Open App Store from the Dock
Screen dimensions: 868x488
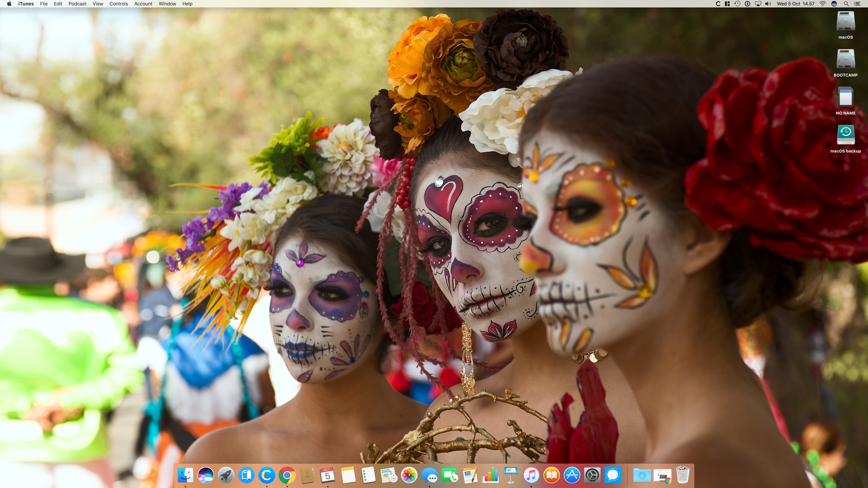(x=572, y=475)
